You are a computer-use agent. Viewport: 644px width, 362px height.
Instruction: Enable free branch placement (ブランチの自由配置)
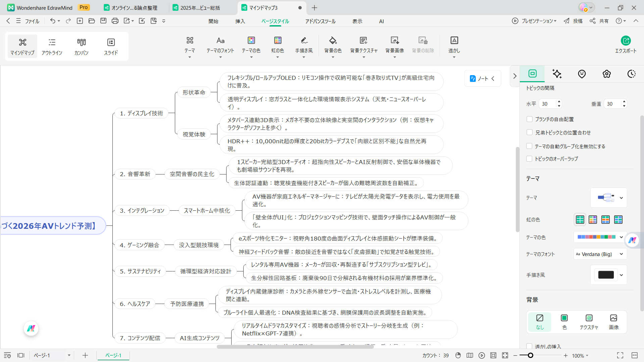coord(530,119)
